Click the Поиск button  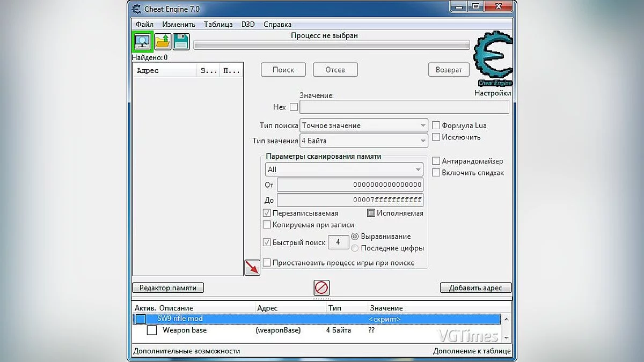pyautogui.click(x=283, y=69)
